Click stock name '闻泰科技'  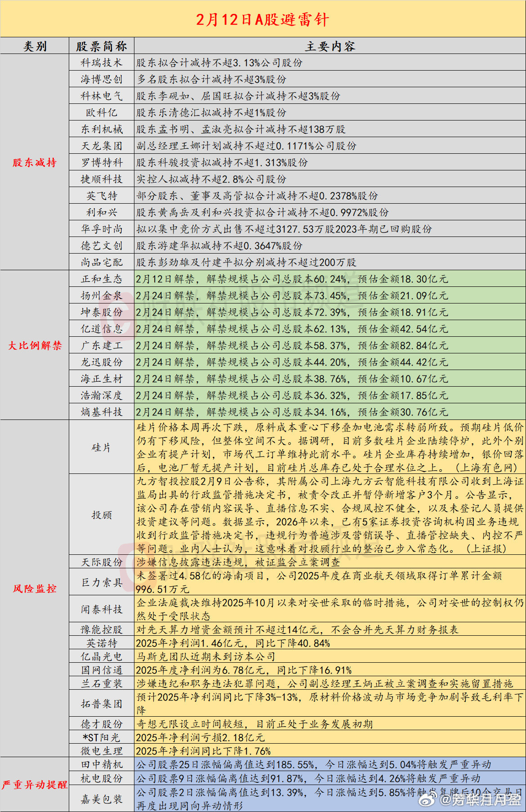[x=102, y=609]
